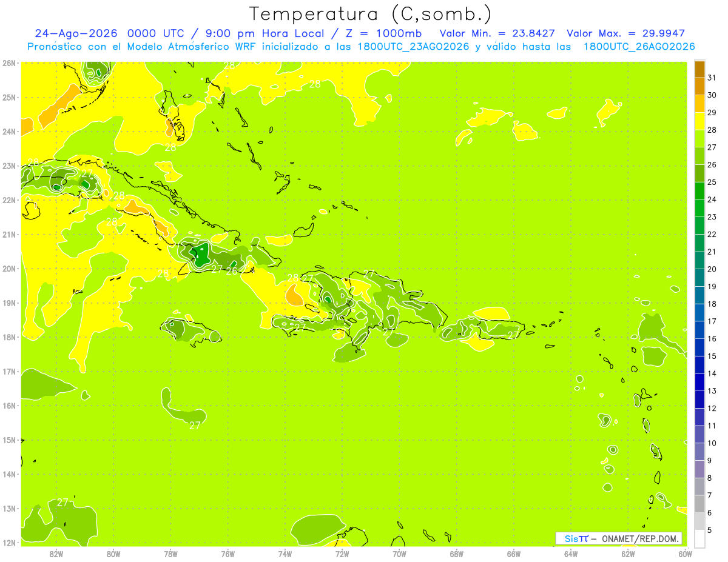
Task: Pick the orange legend swatch between 30 and 31
Action: click(x=699, y=86)
